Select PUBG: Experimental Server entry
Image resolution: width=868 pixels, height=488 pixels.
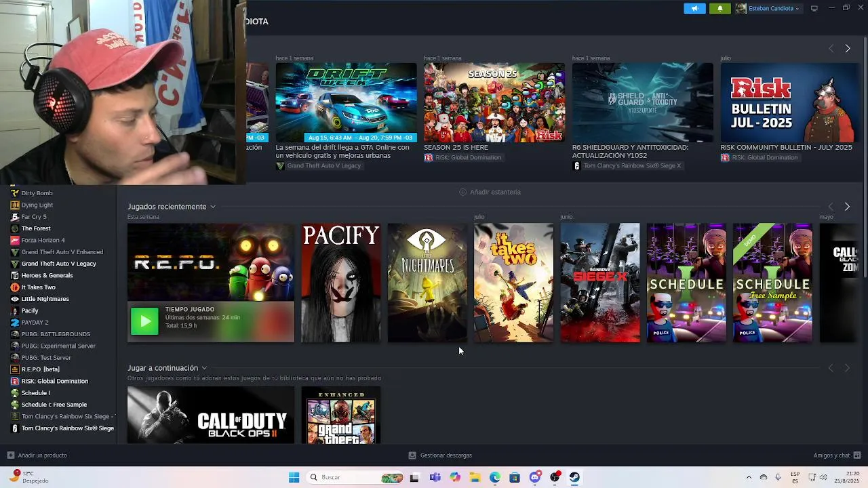pyautogui.click(x=58, y=346)
